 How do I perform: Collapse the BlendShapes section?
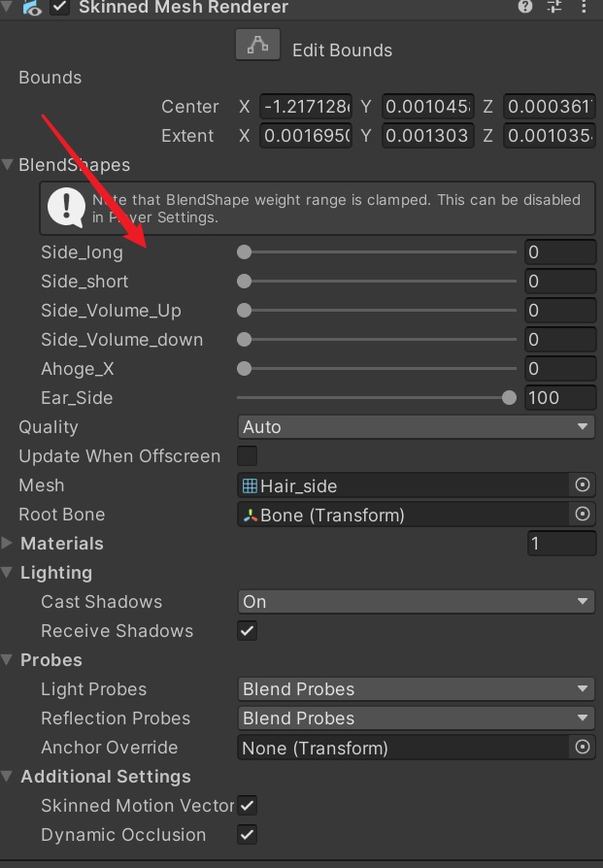click(x=9, y=165)
